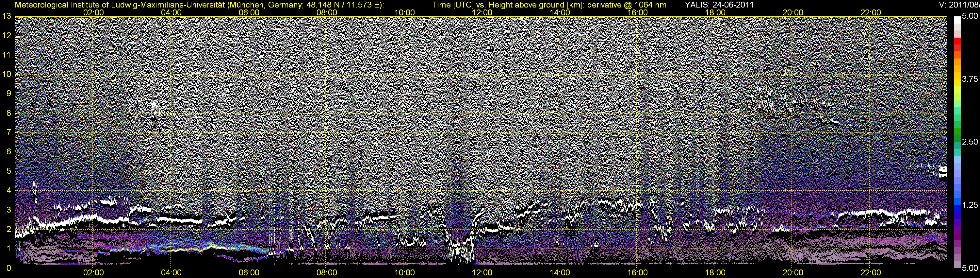Click '02:00' on the upper time axis
Screen dimensions: 980x278
pos(93,12)
